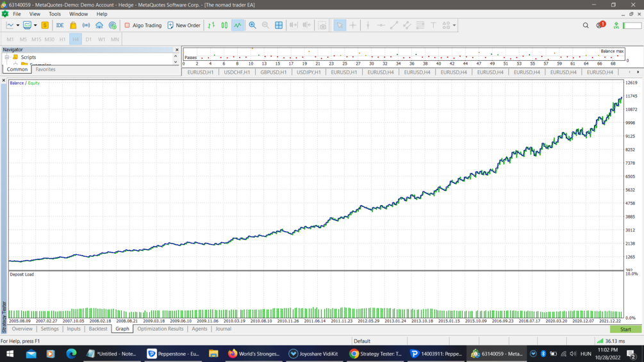Open the new chart icon

[10, 26]
